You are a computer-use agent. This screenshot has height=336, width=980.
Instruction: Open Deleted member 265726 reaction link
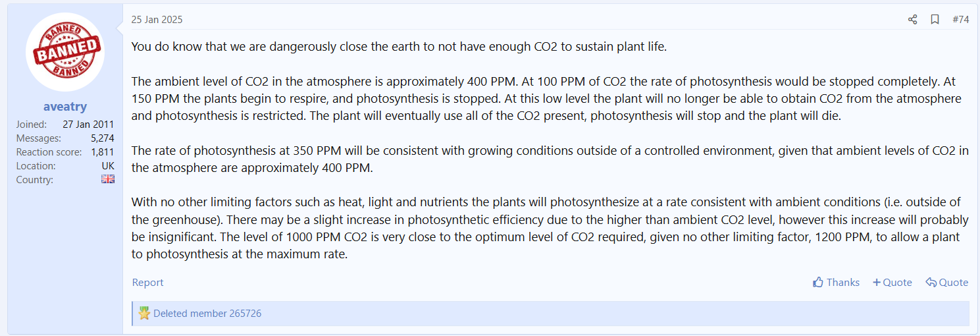[207, 314]
